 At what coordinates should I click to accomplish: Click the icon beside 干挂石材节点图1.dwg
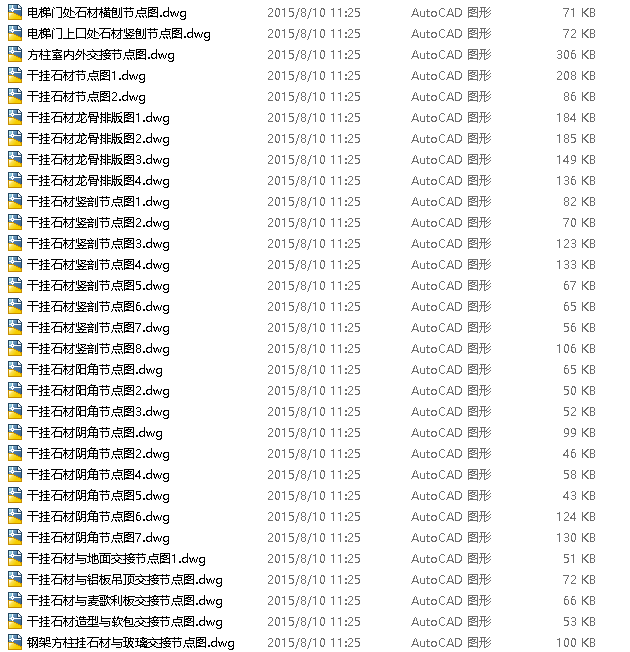(x=15, y=76)
